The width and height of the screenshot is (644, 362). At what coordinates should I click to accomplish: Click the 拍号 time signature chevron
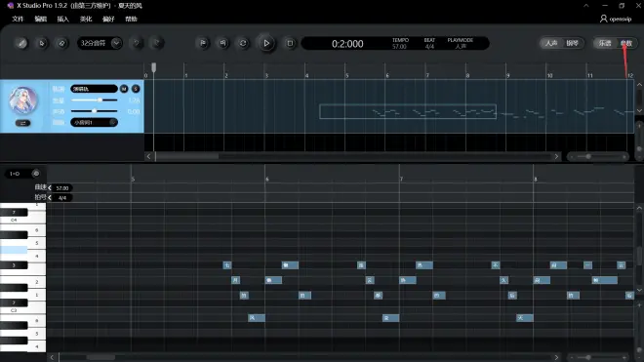(x=50, y=198)
